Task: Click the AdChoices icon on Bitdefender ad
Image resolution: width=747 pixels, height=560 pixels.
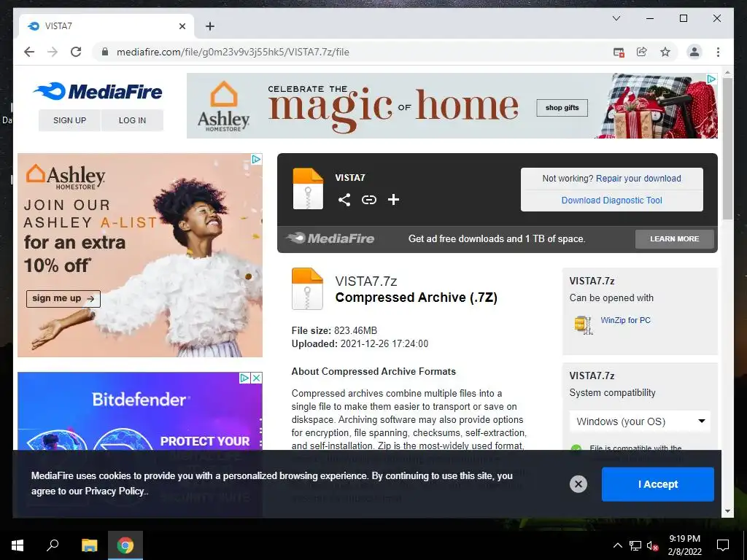Action: (x=244, y=378)
